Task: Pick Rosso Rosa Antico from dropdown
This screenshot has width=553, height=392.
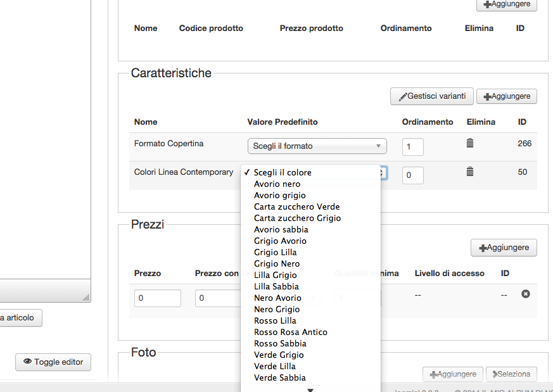Action: click(290, 332)
